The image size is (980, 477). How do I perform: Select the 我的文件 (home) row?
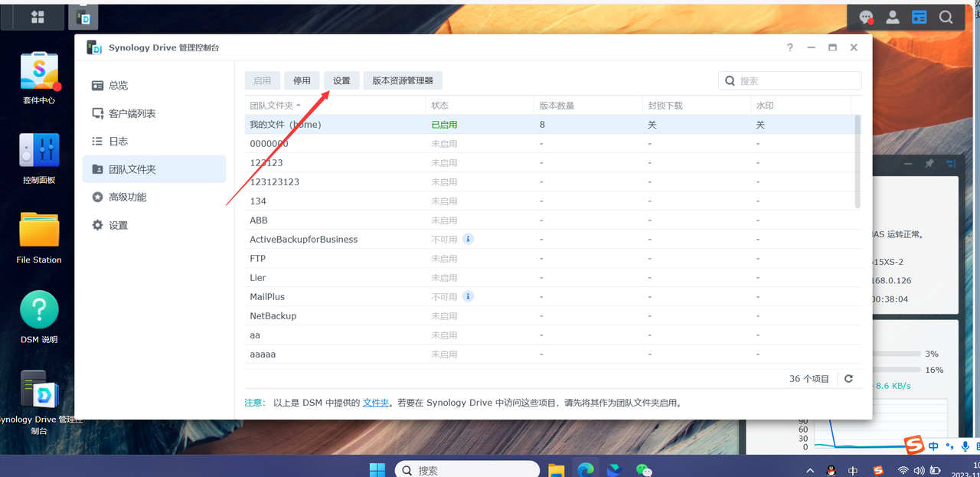[x=549, y=124]
